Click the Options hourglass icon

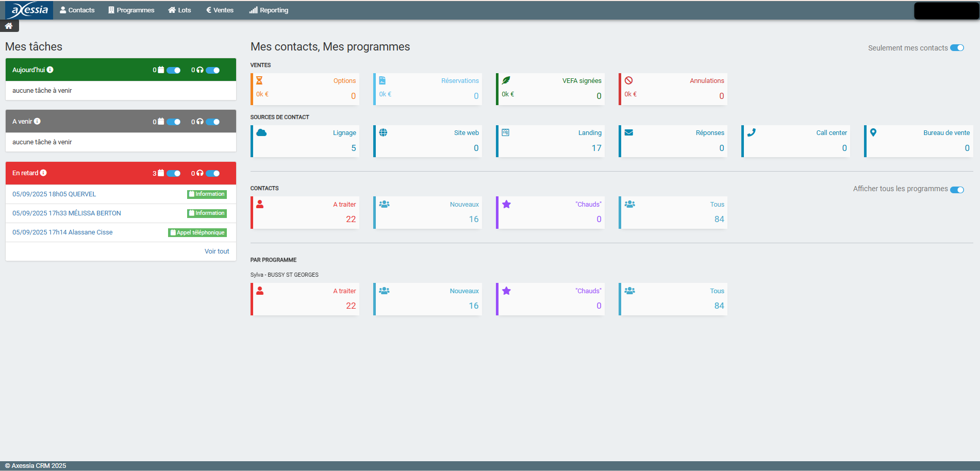(259, 80)
